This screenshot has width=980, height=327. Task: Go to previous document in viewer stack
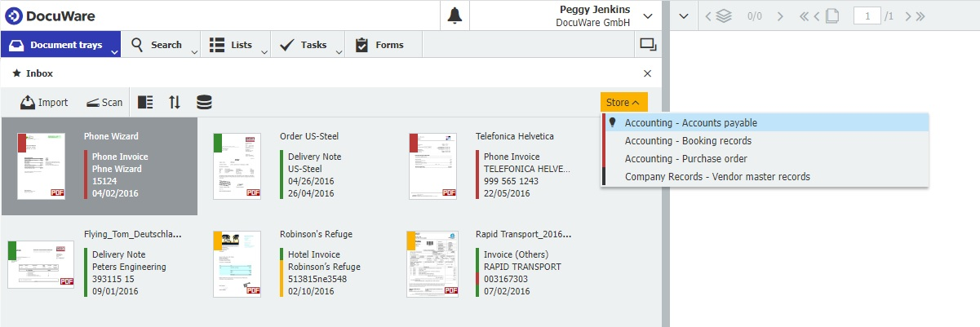click(708, 15)
